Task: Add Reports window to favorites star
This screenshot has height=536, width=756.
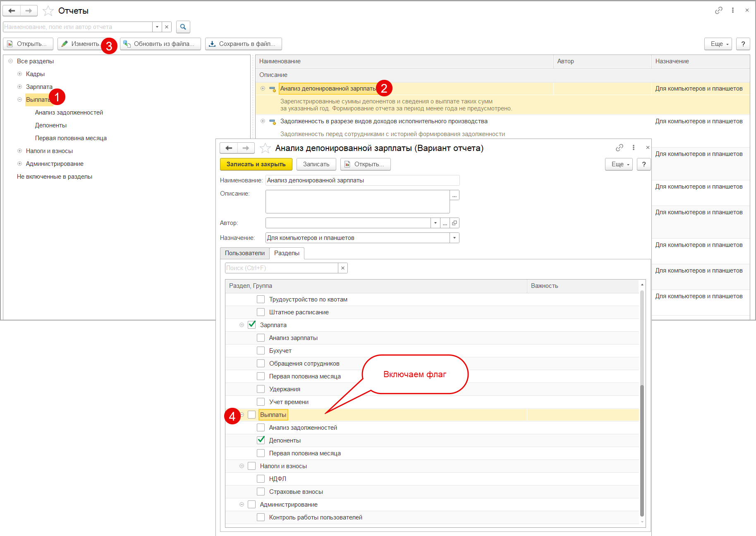Action: (48, 11)
